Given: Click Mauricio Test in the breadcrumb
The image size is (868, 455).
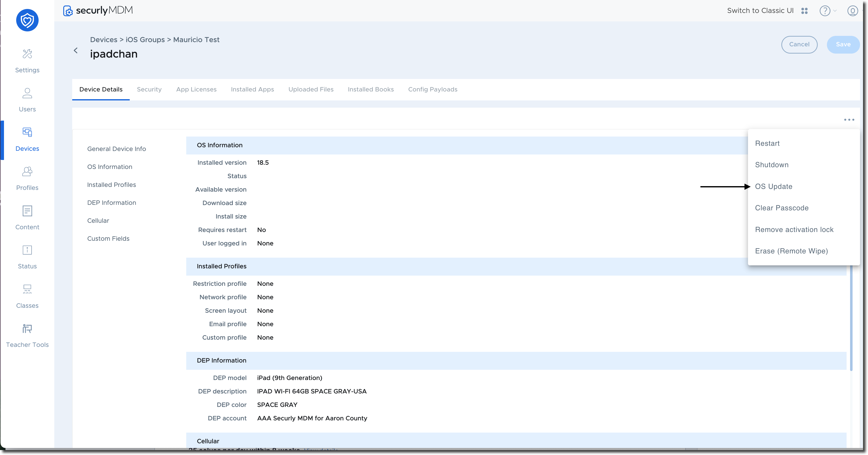Looking at the screenshot, I should coord(196,40).
